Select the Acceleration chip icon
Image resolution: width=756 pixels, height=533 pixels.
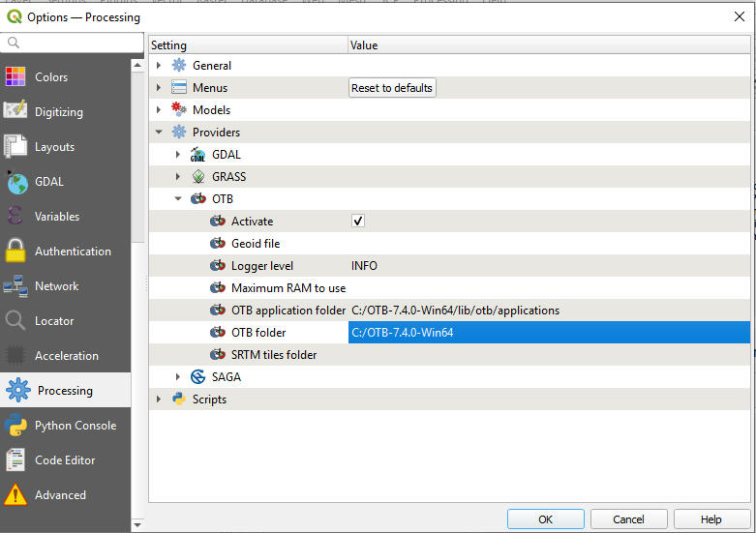pyautogui.click(x=15, y=355)
